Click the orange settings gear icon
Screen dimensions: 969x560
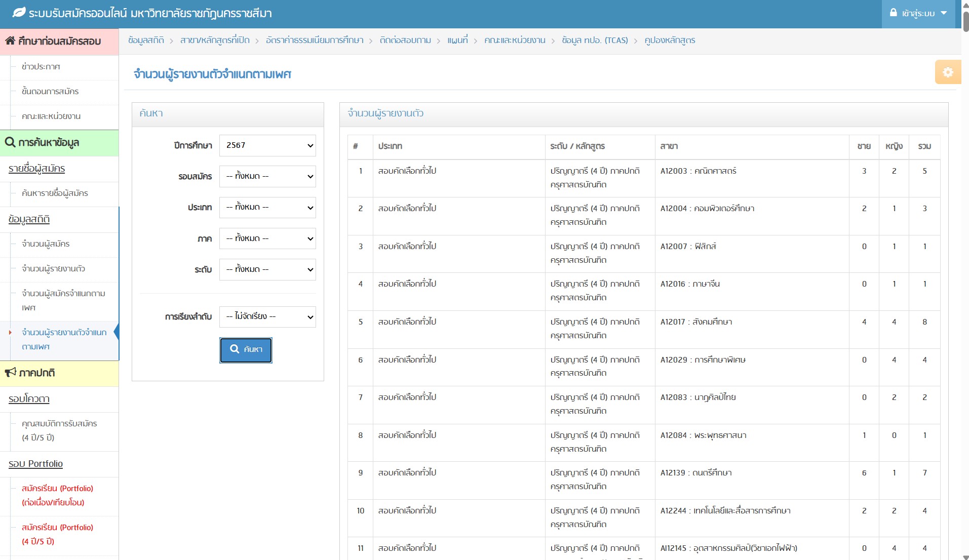[x=947, y=72]
